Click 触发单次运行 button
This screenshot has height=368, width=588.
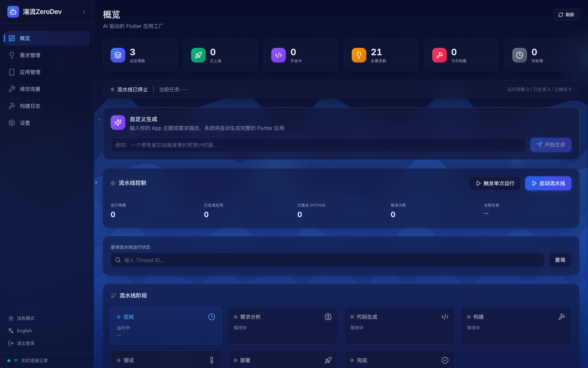(495, 183)
